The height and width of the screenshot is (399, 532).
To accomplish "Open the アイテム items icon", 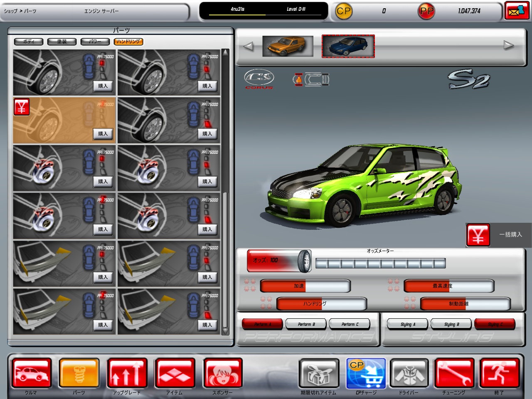I will tap(175, 373).
